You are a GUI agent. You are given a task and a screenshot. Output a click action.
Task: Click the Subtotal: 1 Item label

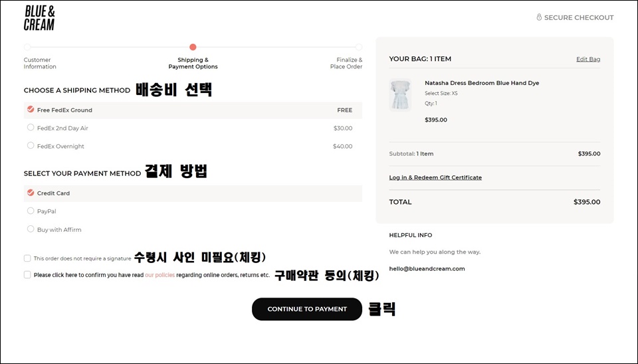click(411, 153)
